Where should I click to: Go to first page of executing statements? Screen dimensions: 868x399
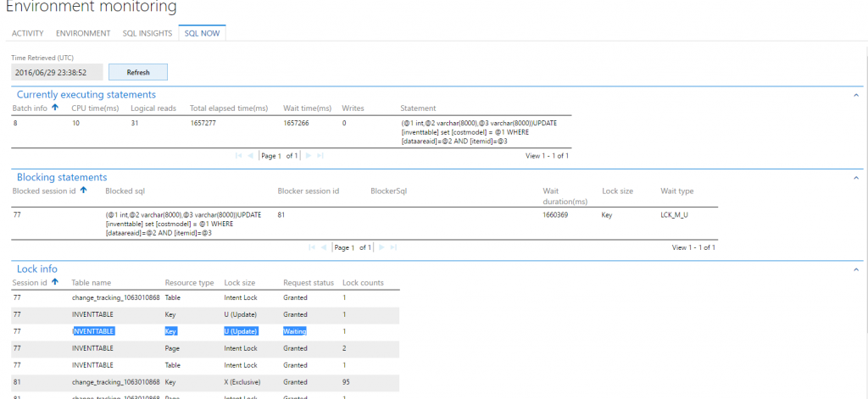point(238,156)
